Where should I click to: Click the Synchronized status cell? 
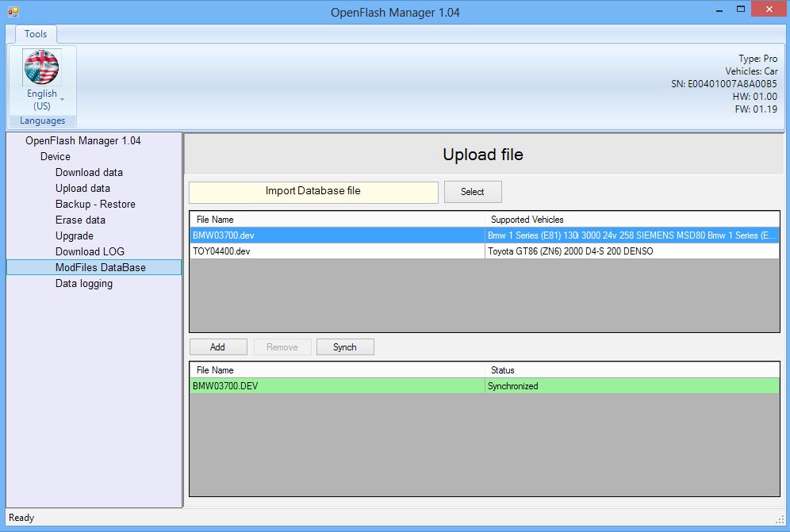(x=632, y=386)
